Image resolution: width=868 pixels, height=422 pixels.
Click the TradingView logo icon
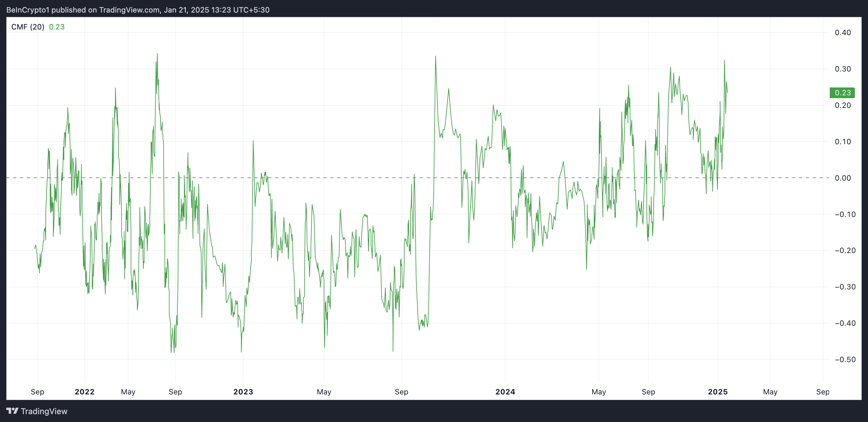click(x=13, y=410)
